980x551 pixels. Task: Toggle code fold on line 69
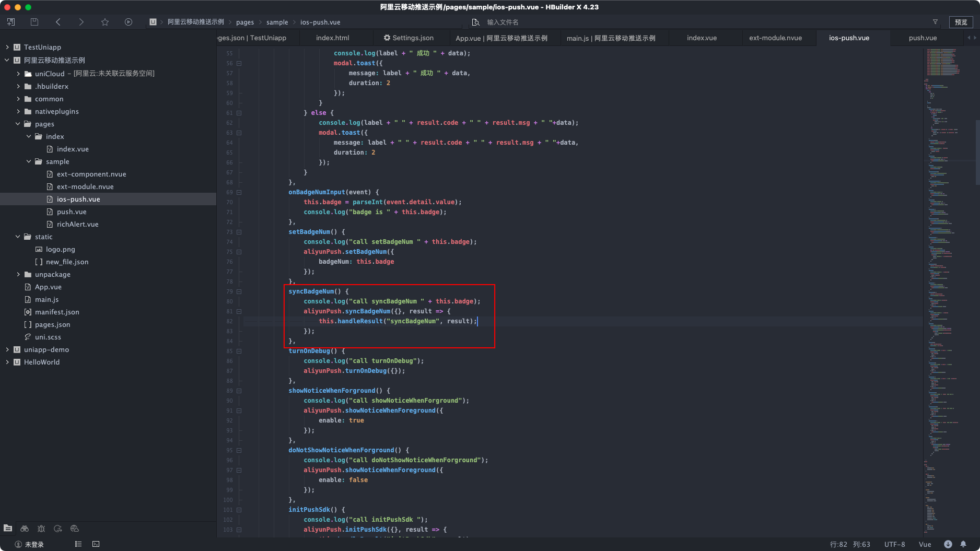(x=239, y=192)
